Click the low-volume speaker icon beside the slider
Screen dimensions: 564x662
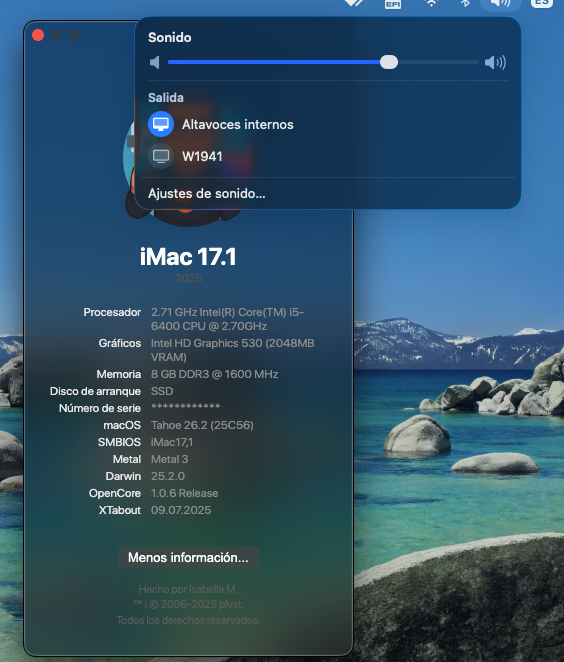point(155,62)
